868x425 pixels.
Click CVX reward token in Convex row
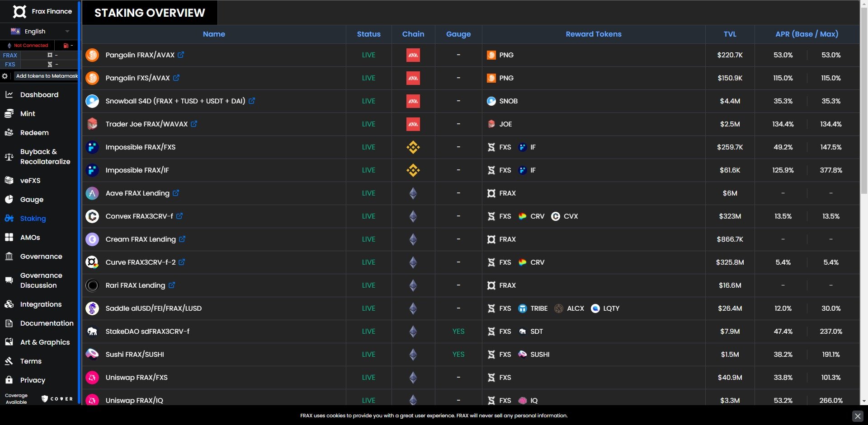tap(565, 216)
